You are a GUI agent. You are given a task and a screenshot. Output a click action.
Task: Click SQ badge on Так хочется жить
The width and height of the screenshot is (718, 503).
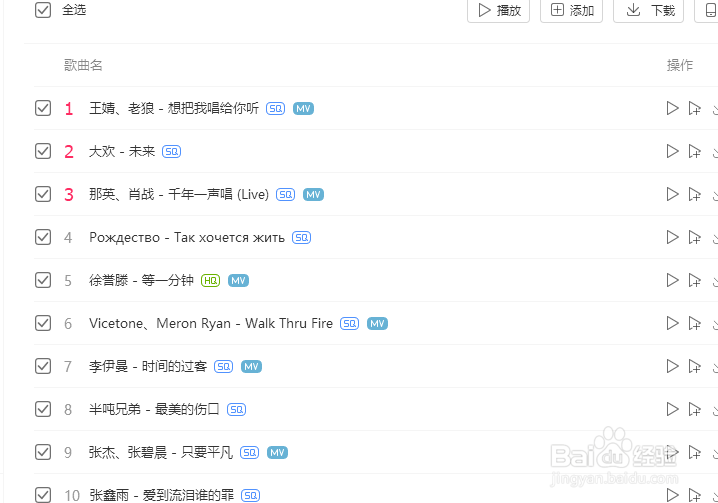pos(302,238)
